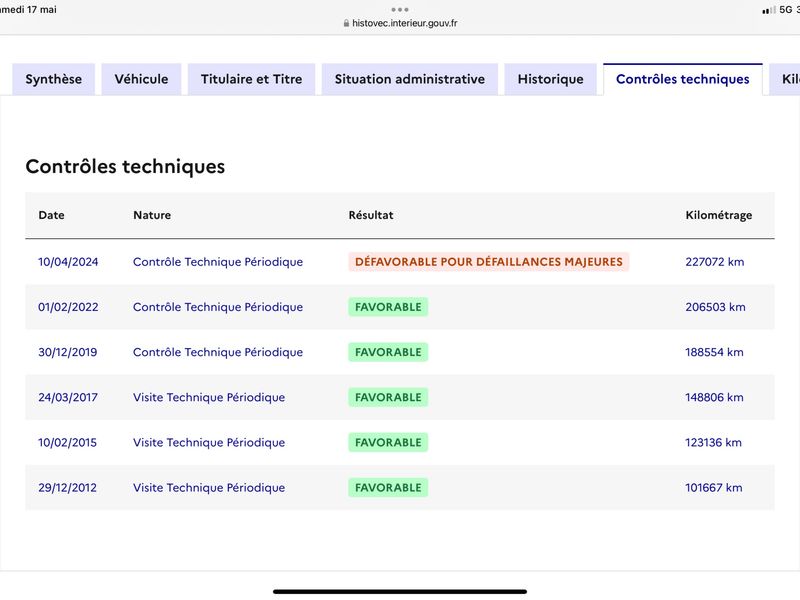
Task: Click the Date column header
Action: click(x=52, y=215)
